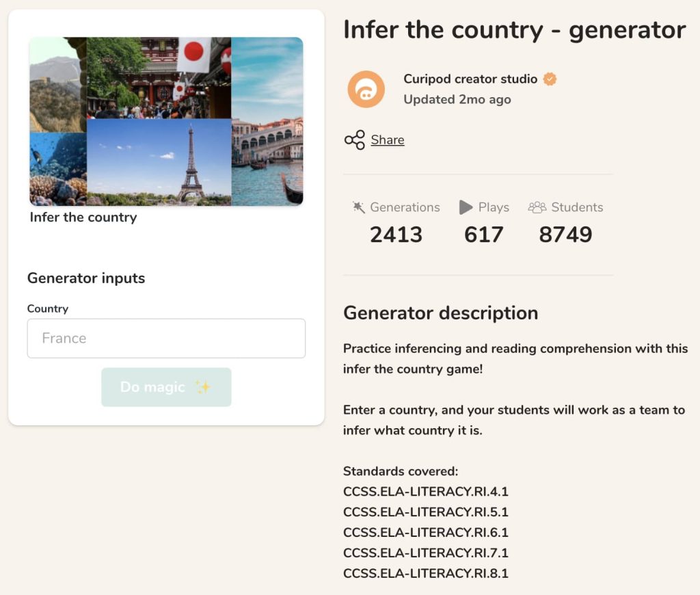Click the 'Standards covered:' label
700x595 pixels.
click(401, 471)
